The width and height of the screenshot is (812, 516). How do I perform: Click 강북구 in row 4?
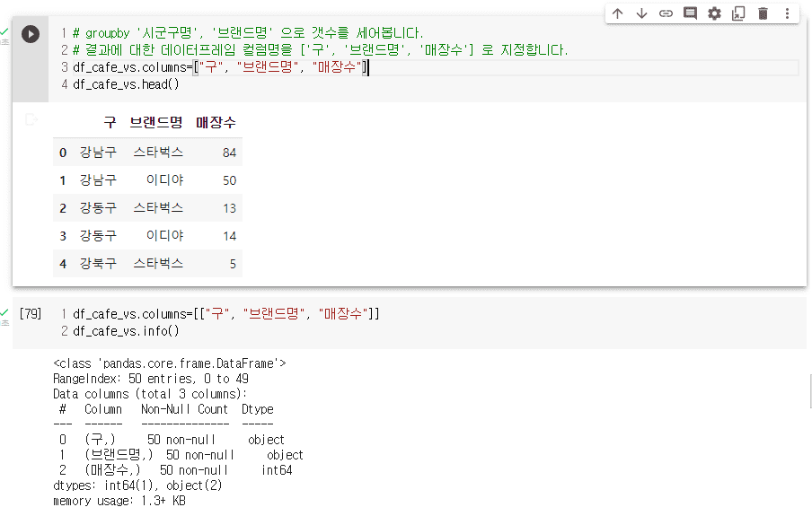coord(99,264)
